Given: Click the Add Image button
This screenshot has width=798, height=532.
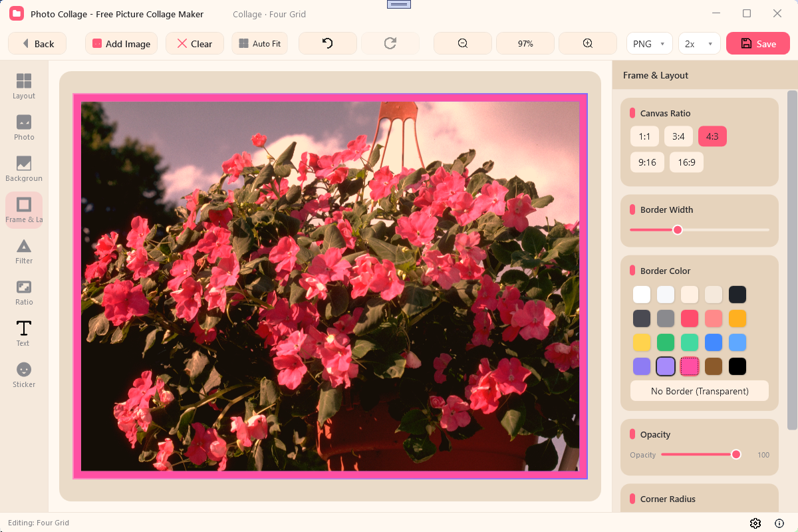Looking at the screenshot, I should pyautogui.click(x=121, y=43).
